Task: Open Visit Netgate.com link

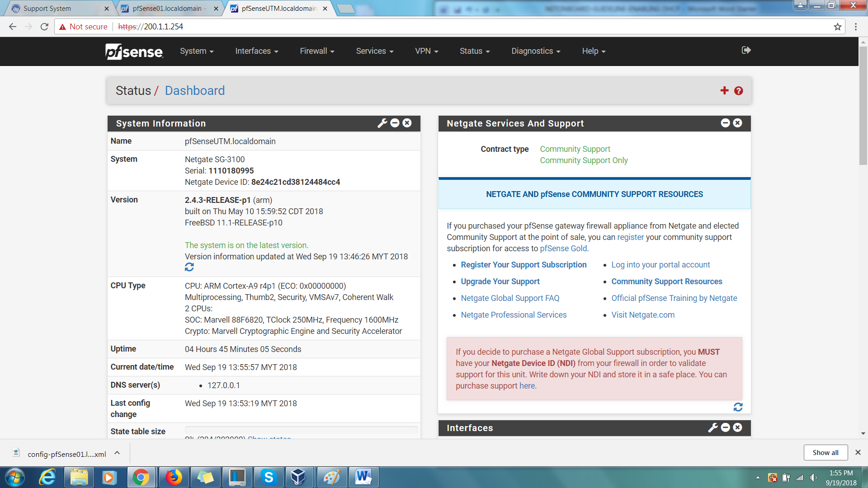Action: [x=643, y=315]
